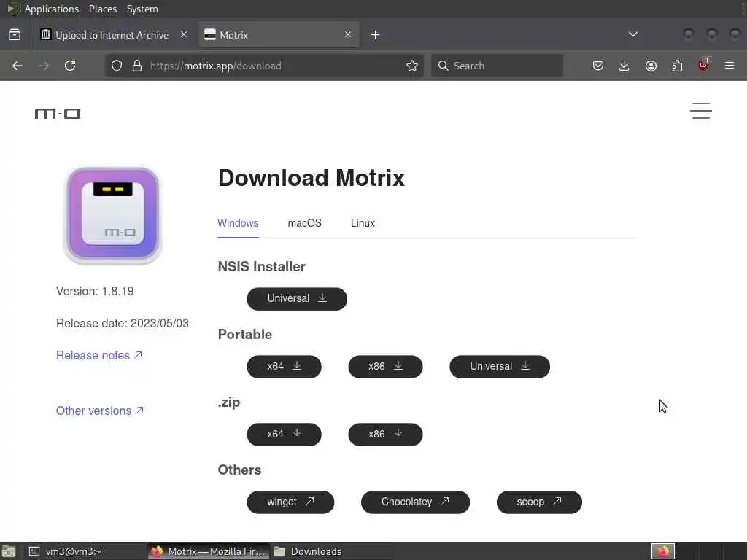Click the uBlock Origin extension icon
The image size is (747, 560).
pyautogui.click(x=703, y=65)
